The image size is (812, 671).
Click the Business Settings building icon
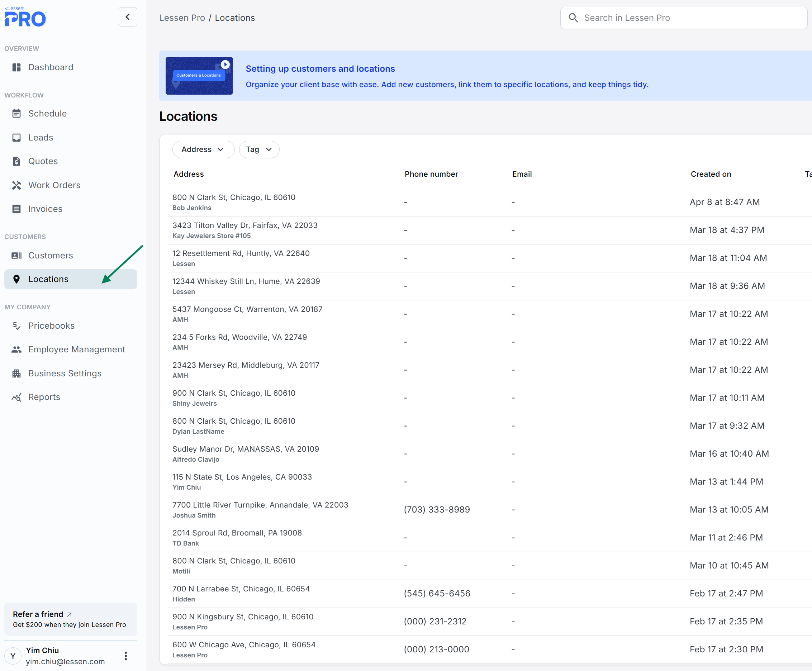(16, 373)
